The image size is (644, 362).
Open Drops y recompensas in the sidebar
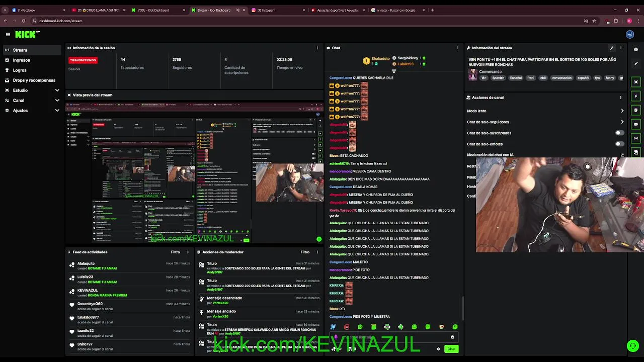click(x=32, y=80)
